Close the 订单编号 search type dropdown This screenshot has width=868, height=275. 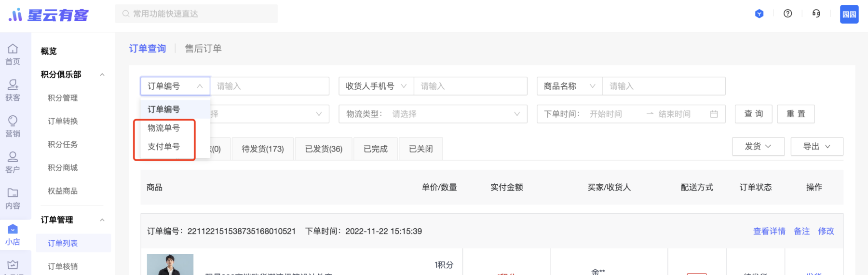pos(175,86)
